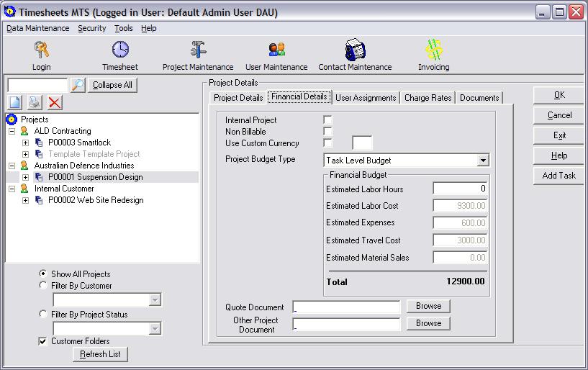This screenshot has height=370, width=588.
Task: Click the Estimated Labor Cost field
Action: [x=460, y=206]
